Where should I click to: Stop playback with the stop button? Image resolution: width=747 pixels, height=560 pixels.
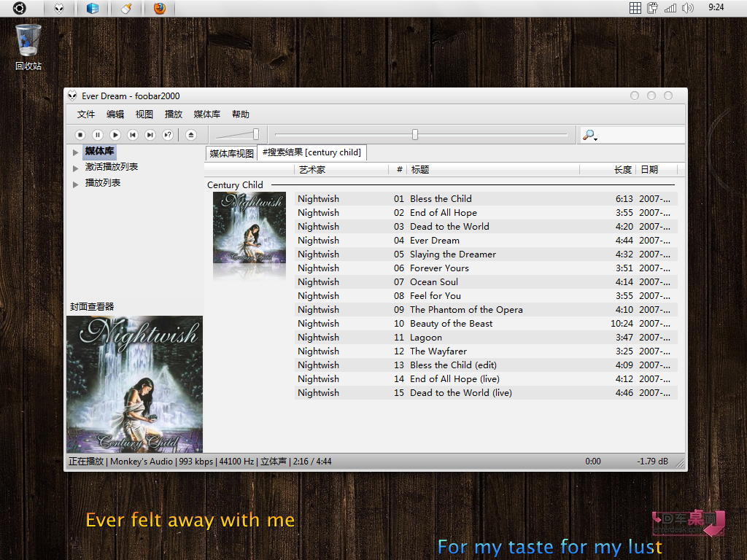pos(80,135)
